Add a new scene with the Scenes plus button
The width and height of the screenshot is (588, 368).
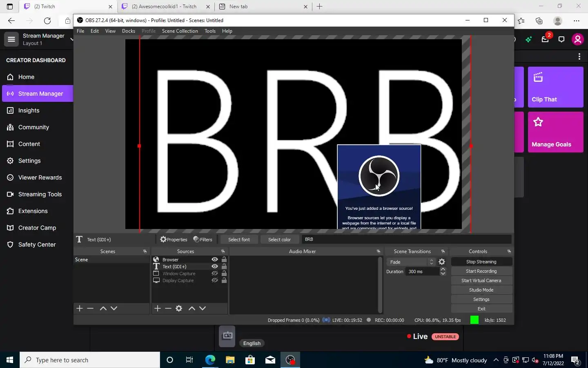coord(80,308)
